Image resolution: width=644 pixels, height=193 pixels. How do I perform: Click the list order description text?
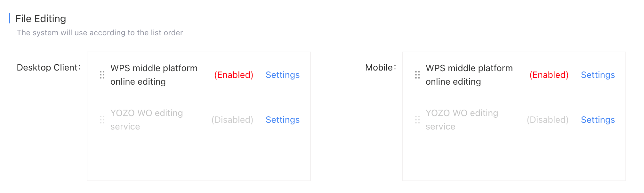(x=100, y=33)
